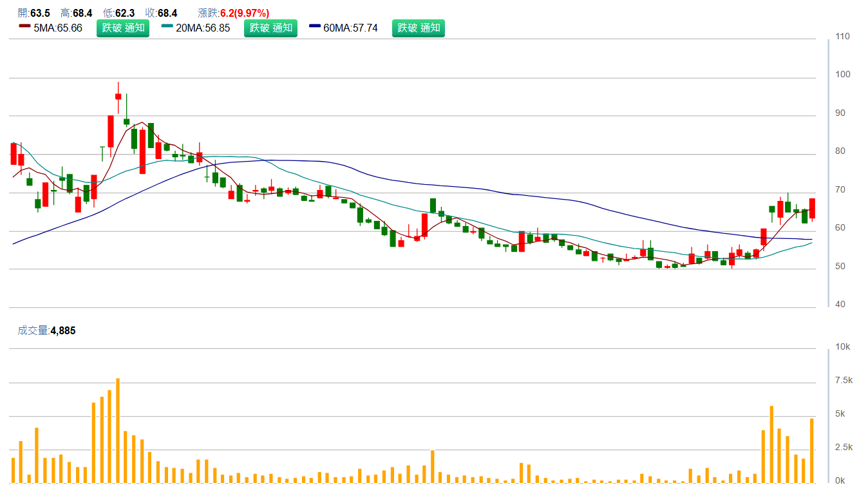Select the 20MA:56.85 legend label
This screenshot has height=492, width=868.
click(203, 28)
